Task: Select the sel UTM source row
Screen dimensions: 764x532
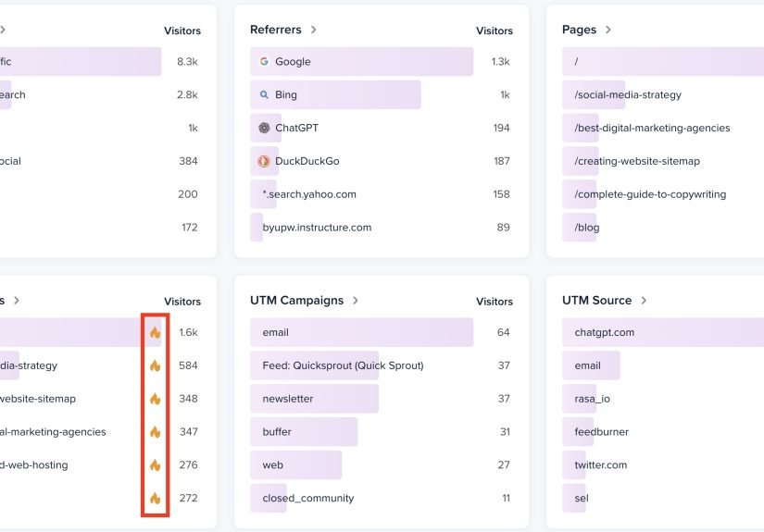Action: click(x=663, y=498)
